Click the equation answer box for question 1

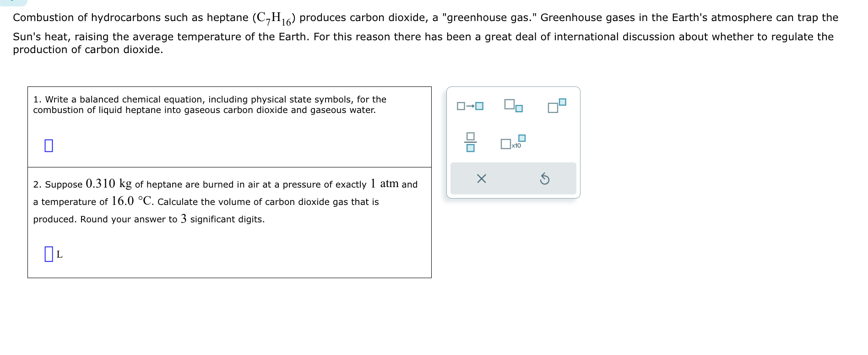[x=48, y=145]
